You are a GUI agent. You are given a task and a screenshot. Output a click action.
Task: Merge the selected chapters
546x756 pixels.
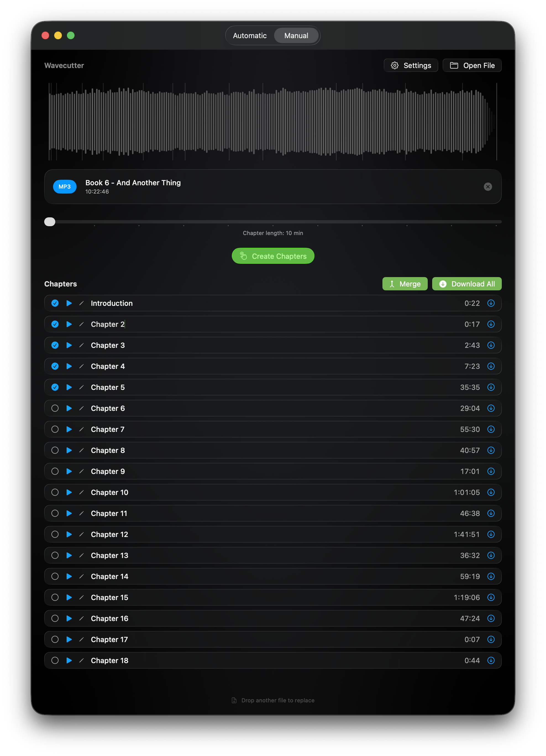point(405,284)
